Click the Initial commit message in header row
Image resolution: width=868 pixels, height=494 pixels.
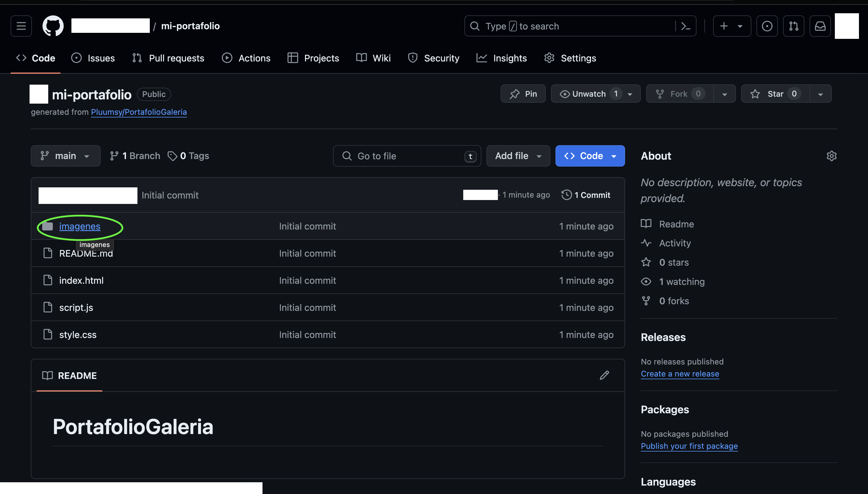(x=170, y=195)
